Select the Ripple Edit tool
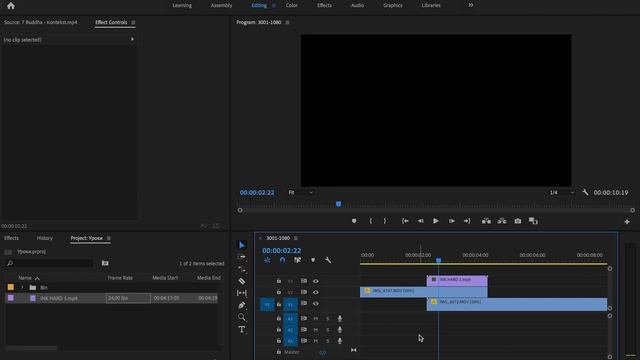Screen dimensions: 640x360 242,269
